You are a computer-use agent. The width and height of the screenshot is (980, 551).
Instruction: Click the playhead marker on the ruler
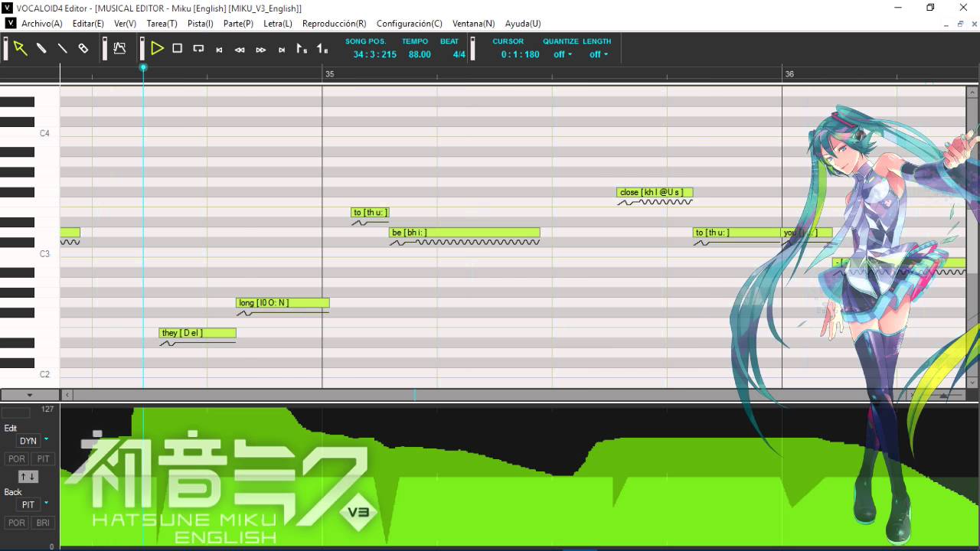coord(143,68)
